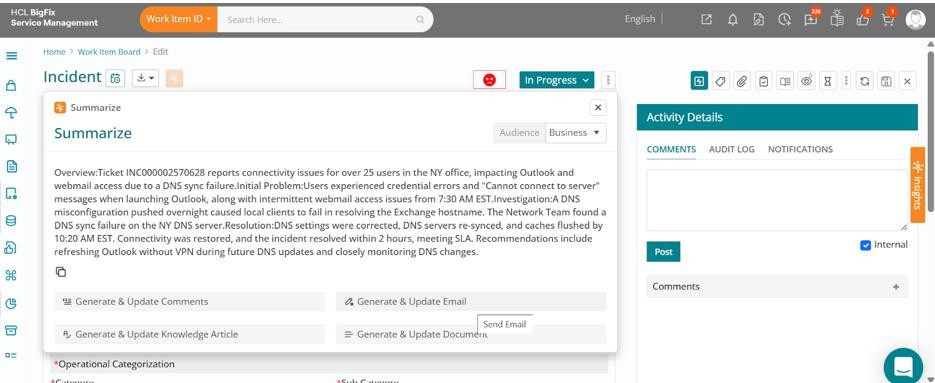
Task: Post the comment with the Post button
Action: [x=663, y=252]
